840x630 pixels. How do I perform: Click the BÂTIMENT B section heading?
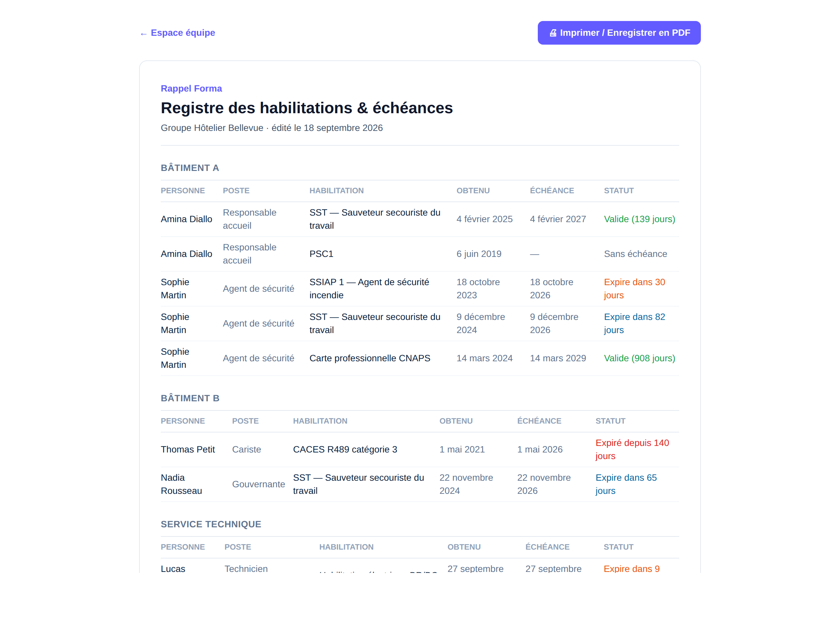190,398
